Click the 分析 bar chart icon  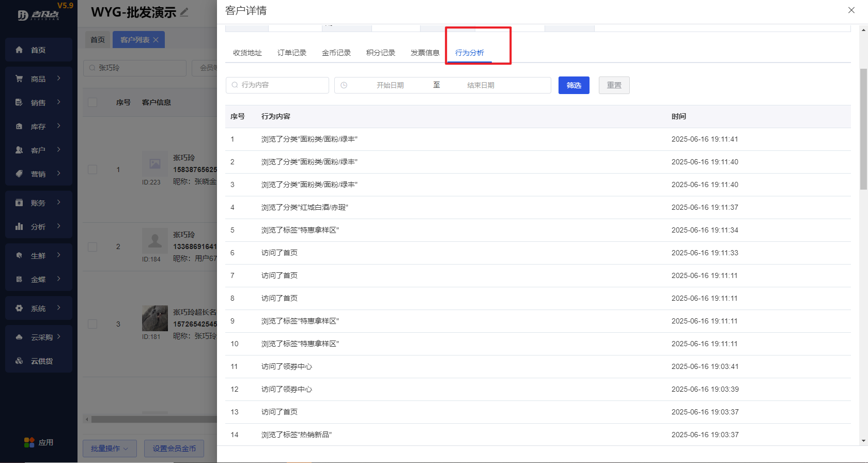click(19, 226)
